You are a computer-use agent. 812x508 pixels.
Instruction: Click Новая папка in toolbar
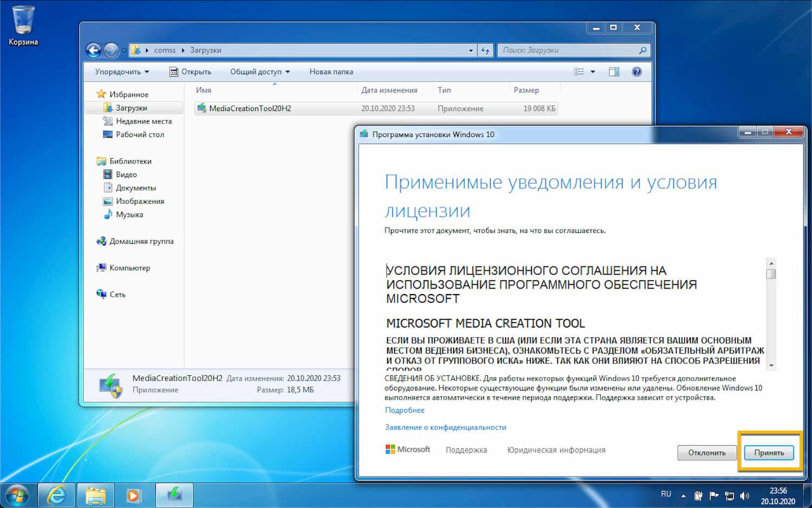(331, 71)
